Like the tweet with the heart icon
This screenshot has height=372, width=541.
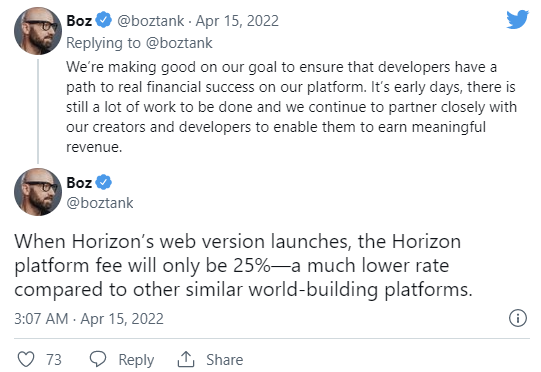click(x=26, y=359)
